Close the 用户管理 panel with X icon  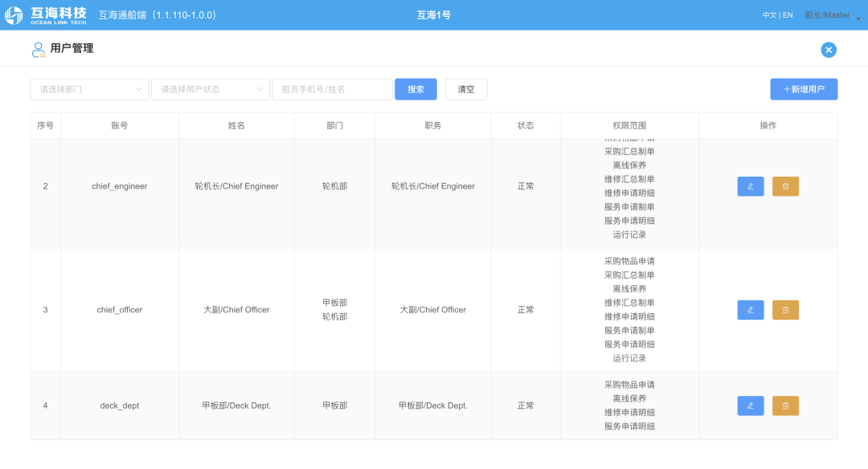point(828,50)
